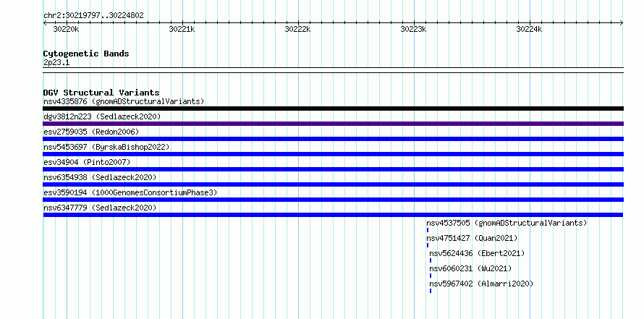The width and height of the screenshot is (644, 319).
Task: Open dgv3812n223 (Sedlazeck2020) variant label
Action: pos(102,116)
